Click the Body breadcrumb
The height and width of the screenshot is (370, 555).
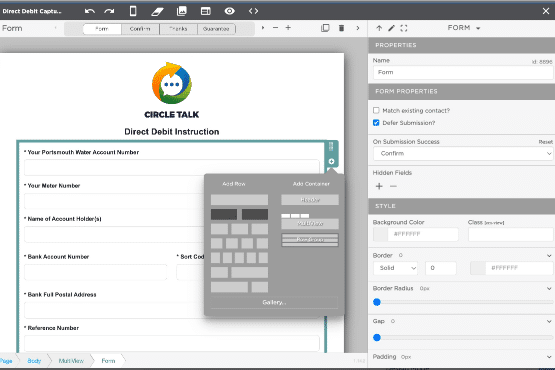point(34,361)
